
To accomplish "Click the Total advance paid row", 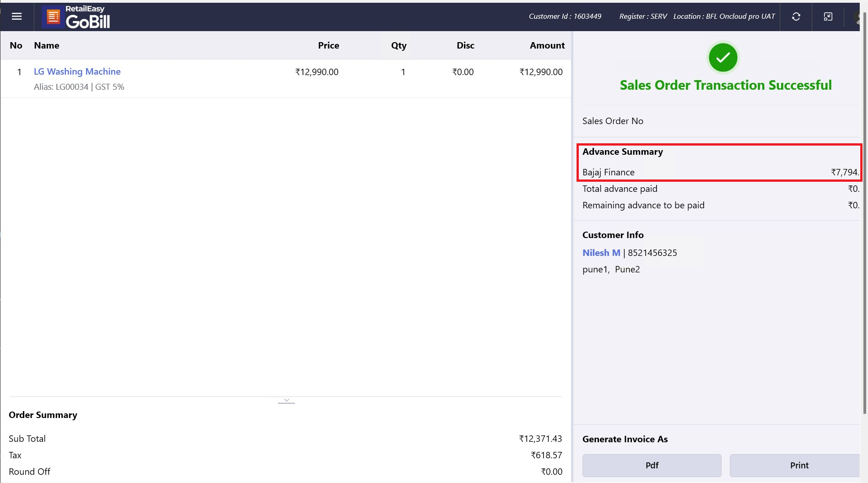I will 721,189.
